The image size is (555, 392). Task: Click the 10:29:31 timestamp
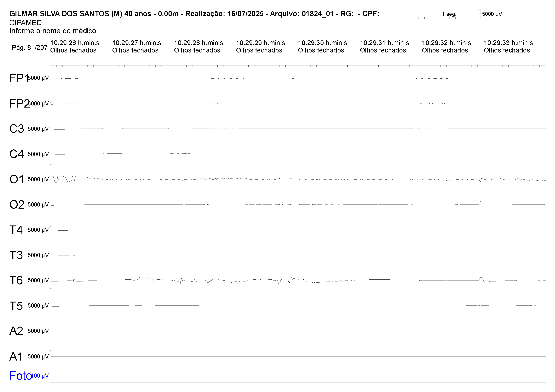pyautogui.click(x=384, y=43)
